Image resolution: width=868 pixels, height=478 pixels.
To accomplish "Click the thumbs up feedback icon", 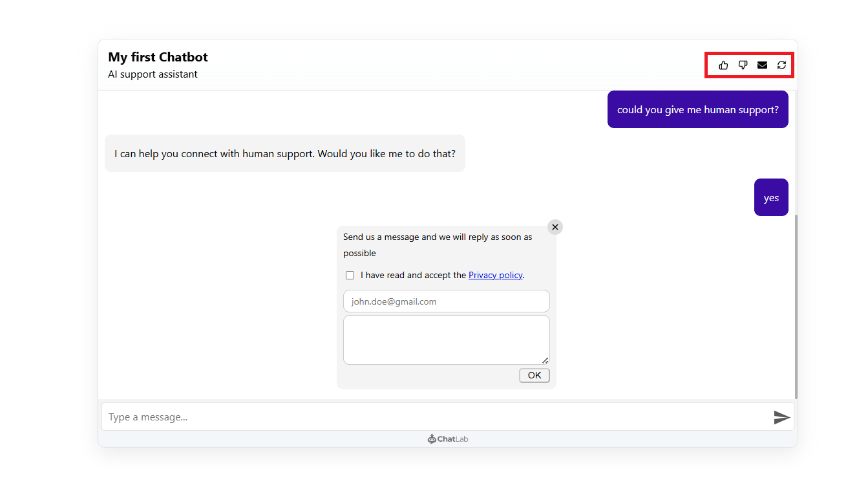I will point(723,65).
